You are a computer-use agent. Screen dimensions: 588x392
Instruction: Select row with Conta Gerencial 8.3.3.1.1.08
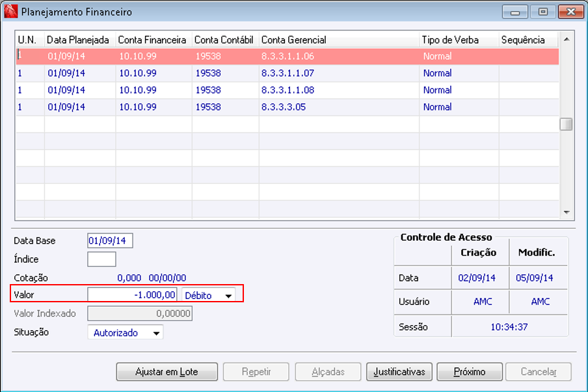tap(287, 90)
